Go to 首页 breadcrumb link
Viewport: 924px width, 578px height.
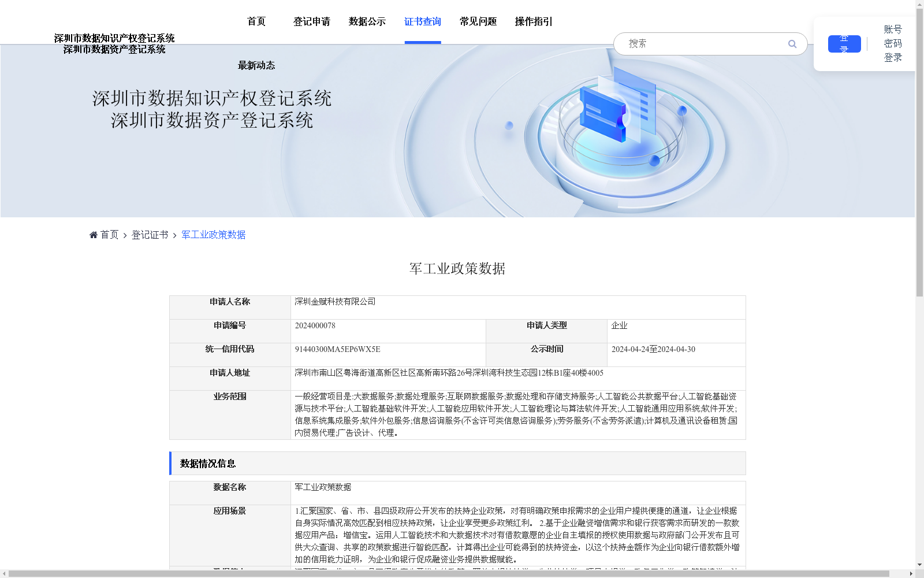(x=109, y=235)
